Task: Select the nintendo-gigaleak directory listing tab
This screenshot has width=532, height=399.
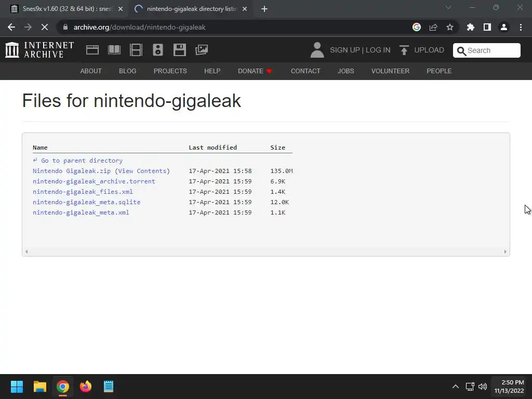Action: click(x=190, y=9)
